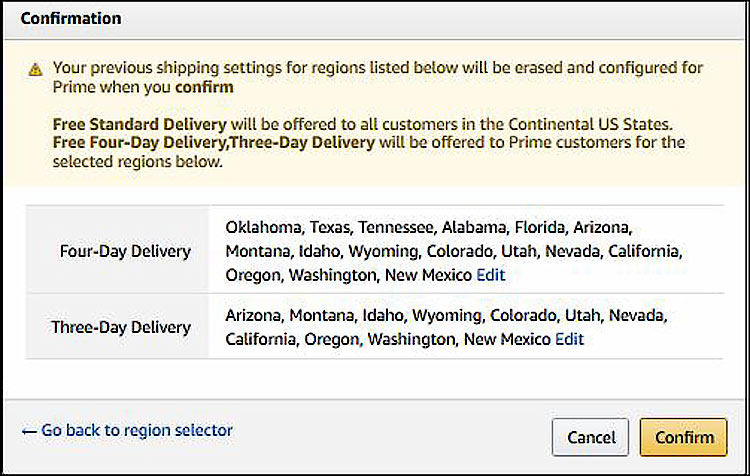Click Wyoming in the Three-Day Delivery list
Viewport: 750px width, 476px height.
[448, 315]
